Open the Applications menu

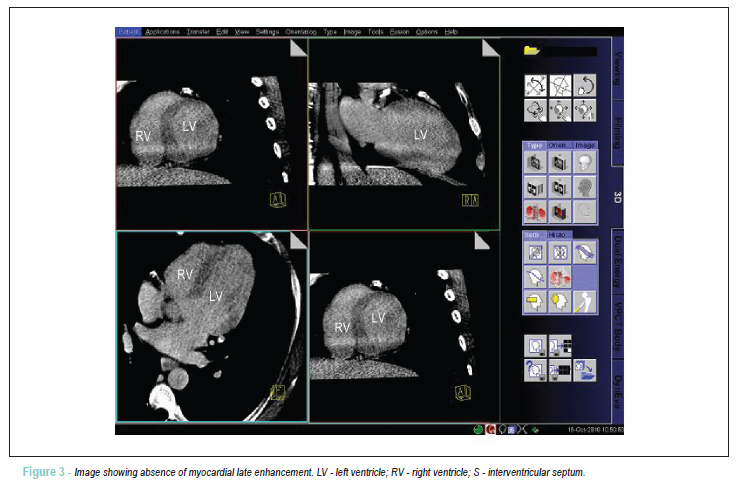(162, 32)
